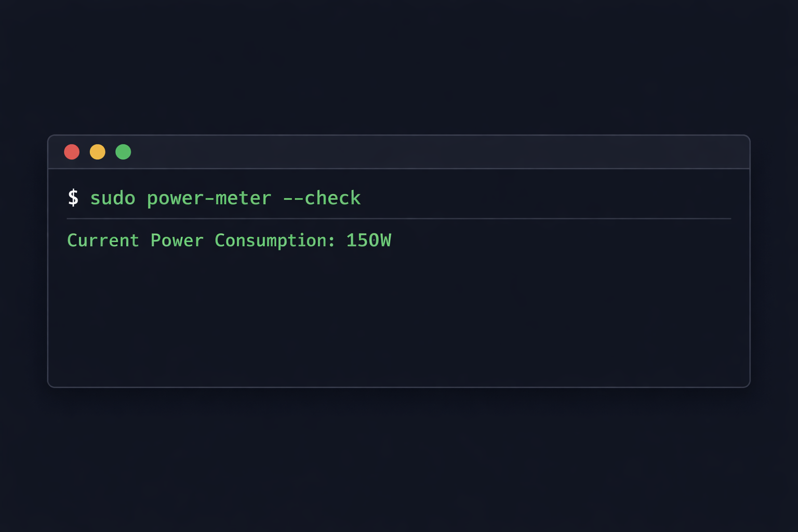Click the bottom edge of the terminal window

point(399,386)
